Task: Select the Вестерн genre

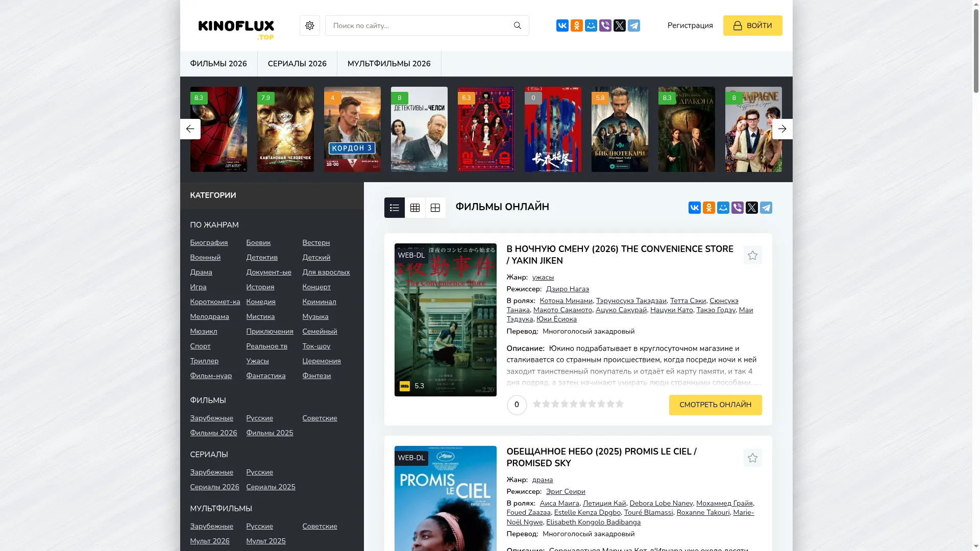Action: click(x=316, y=243)
